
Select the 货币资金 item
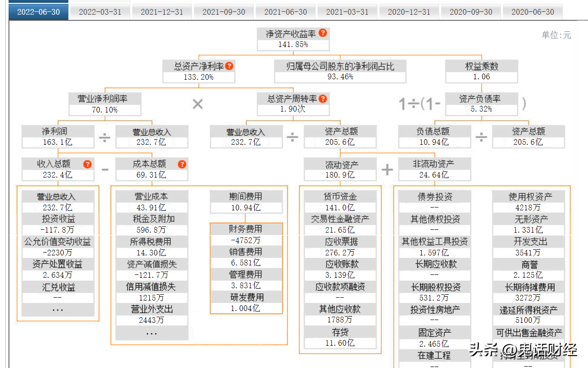[340, 202]
